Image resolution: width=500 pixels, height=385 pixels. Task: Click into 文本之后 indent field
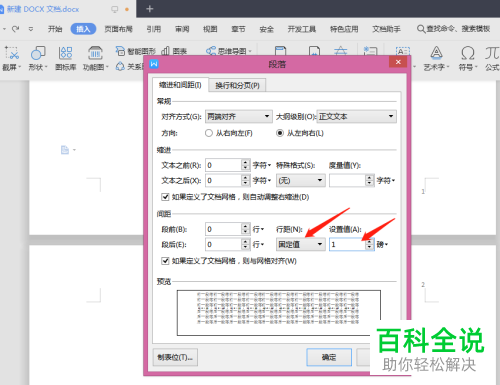[223, 180]
